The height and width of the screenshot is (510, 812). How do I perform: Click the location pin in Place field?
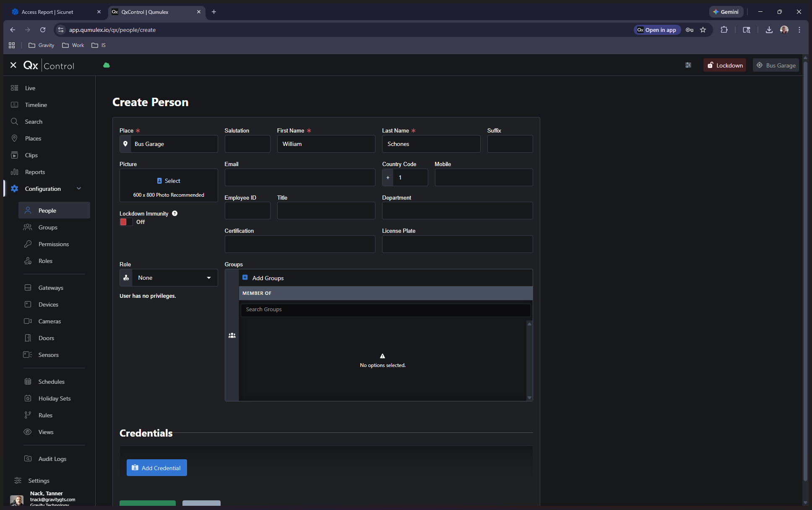[125, 144]
